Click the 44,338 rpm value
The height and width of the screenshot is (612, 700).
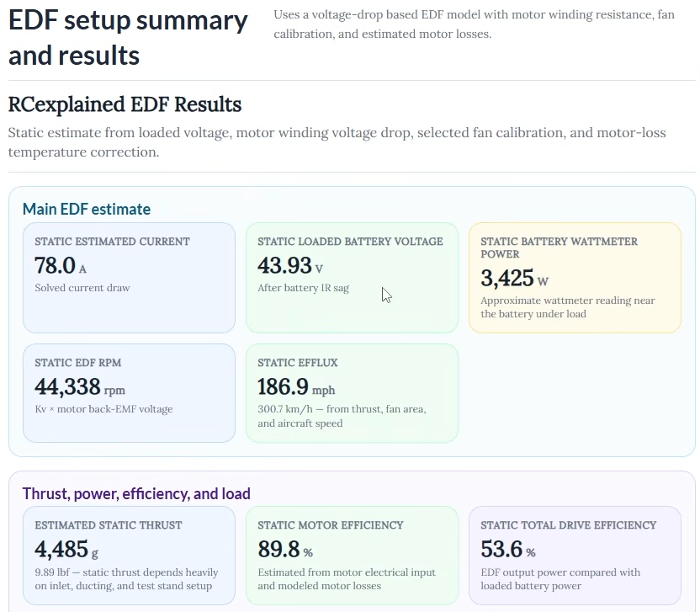(x=79, y=387)
